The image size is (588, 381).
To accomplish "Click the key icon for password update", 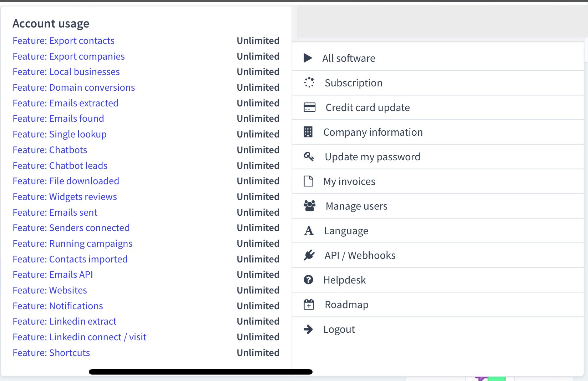I will click(309, 156).
